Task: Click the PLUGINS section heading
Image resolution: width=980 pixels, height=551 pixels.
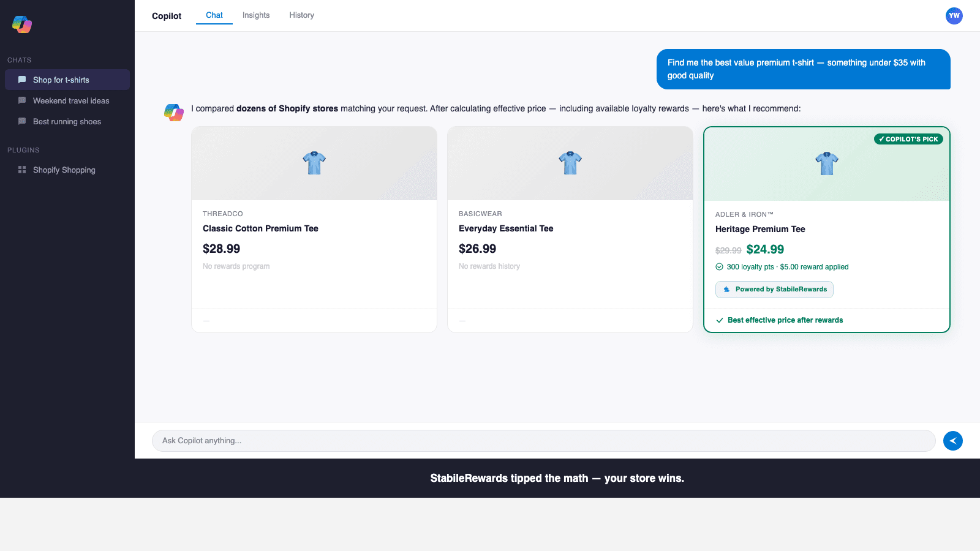Action: 23,150
